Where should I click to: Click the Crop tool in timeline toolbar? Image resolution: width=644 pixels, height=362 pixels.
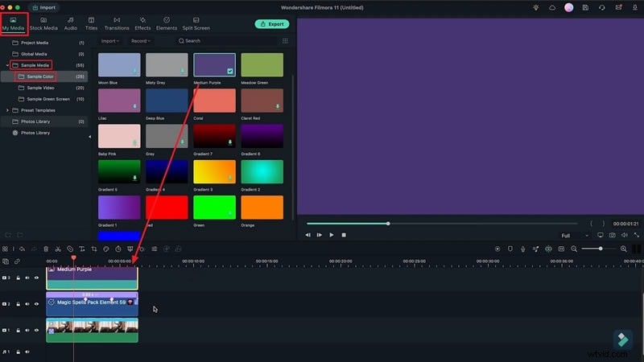[x=94, y=249]
